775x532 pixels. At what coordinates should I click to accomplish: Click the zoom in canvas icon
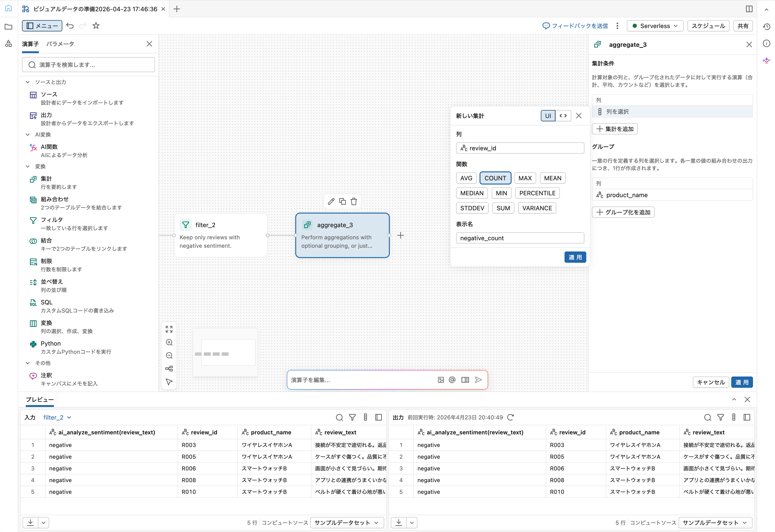[169, 343]
